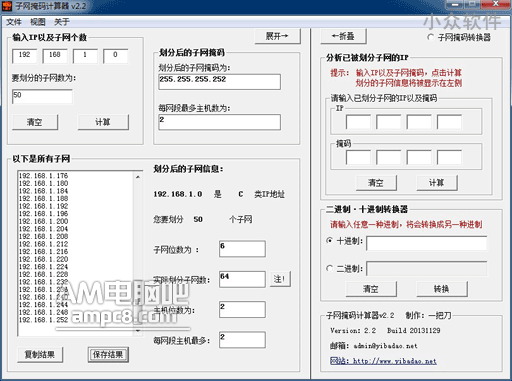Expand the panel with 展开→ button

pyautogui.click(x=277, y=36)
